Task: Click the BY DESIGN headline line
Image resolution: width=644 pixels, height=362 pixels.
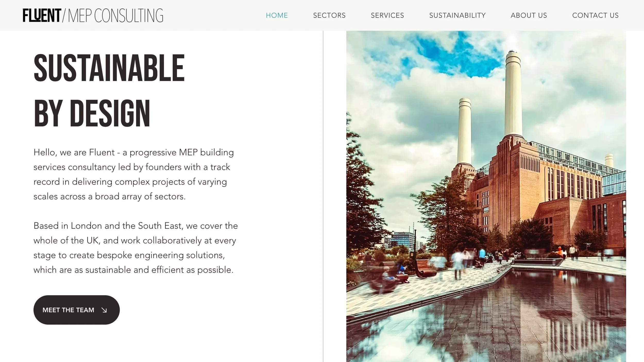Action: 92,113
